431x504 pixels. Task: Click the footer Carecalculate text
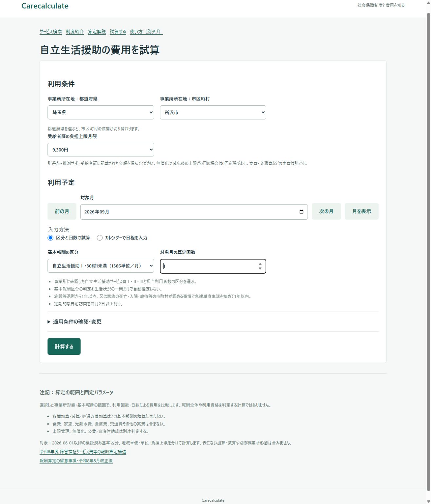(x=213, y=500)
